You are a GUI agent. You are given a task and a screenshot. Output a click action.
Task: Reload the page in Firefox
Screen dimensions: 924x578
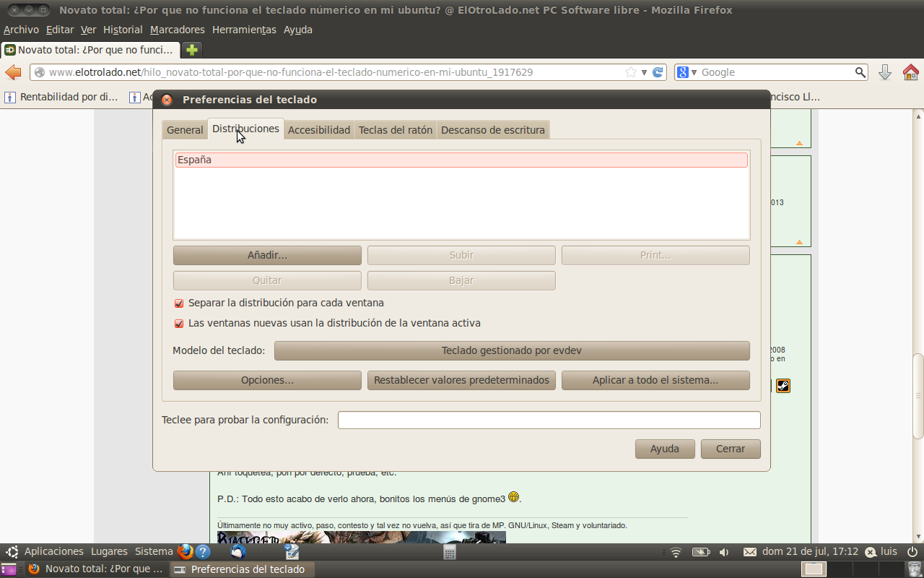pos(658,72)
